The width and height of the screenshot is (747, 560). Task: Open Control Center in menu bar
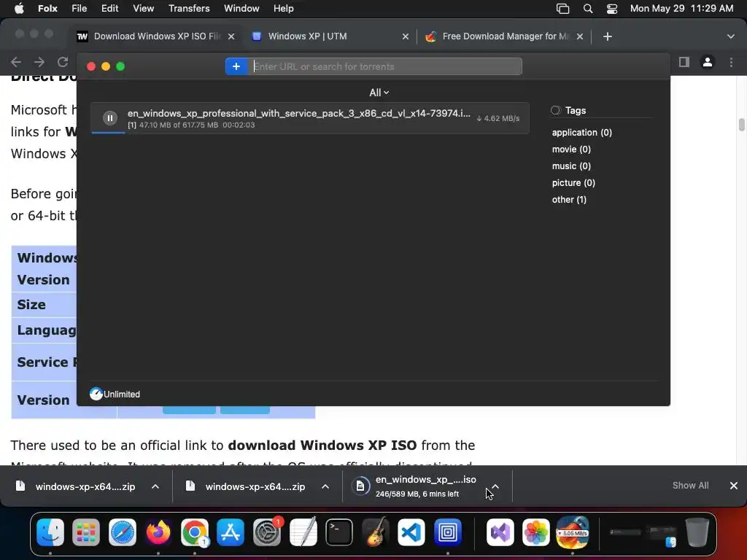[x=612, y=9]
